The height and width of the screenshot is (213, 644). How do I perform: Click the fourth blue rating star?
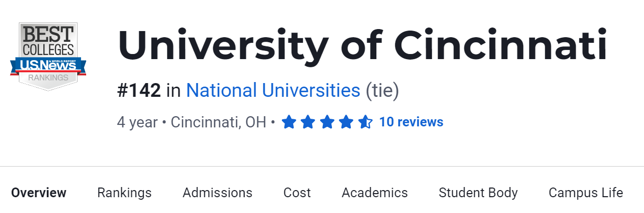(x=346, y=122)
